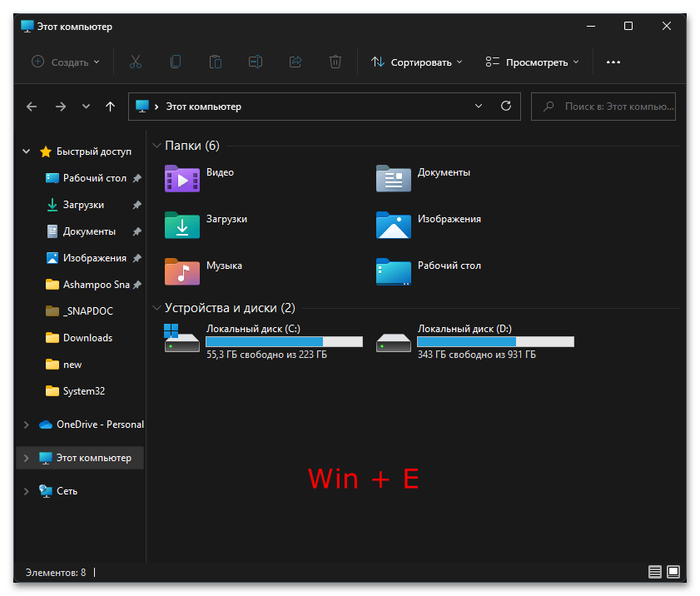
Task: Click the computer icon in address bar
Action: pos(142,107)
